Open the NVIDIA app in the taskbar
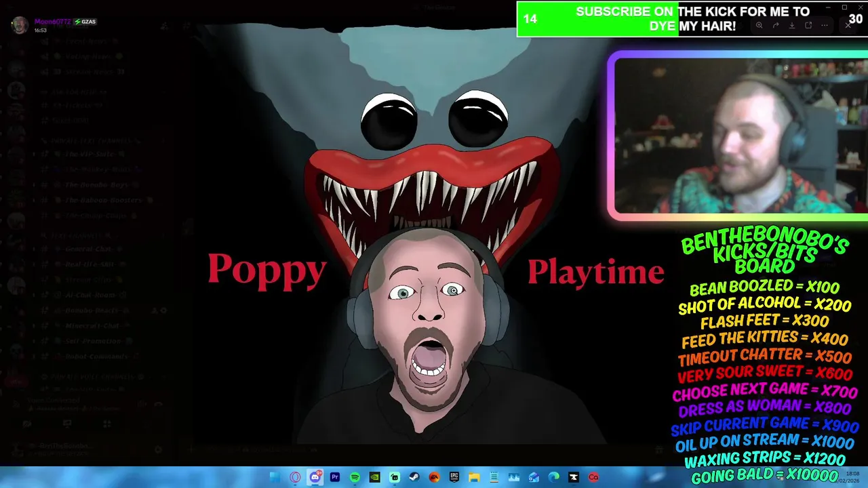This screenshot has height=488, width=868. pyautogui.click(x=374, y=477)
